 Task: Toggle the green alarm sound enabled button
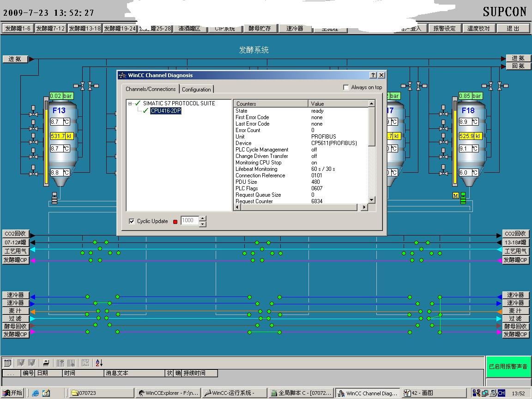[508, 366]
